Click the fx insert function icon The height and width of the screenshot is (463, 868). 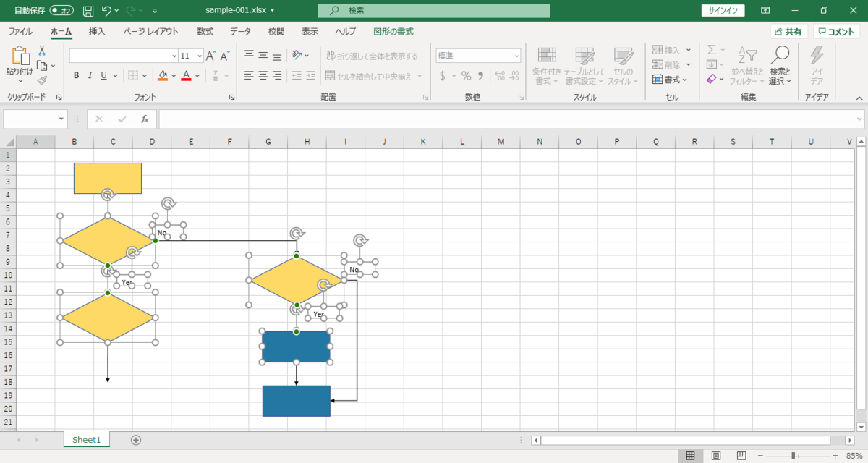click(144, 119)
